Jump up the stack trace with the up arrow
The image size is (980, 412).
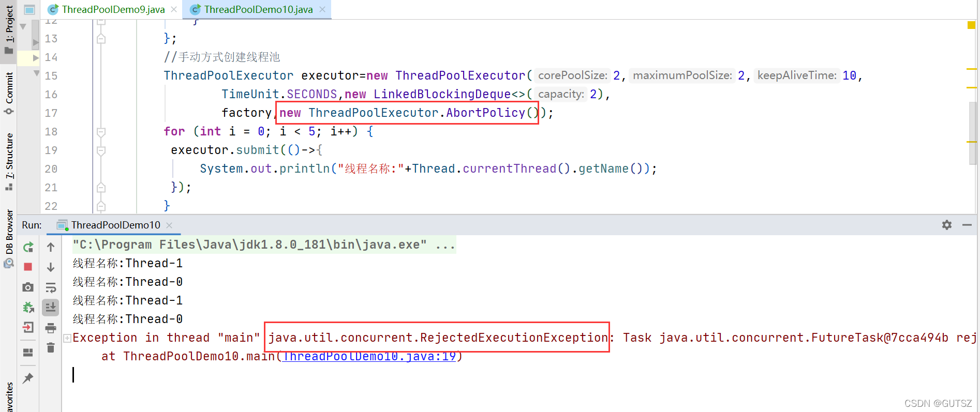click(x=51, y=248)
